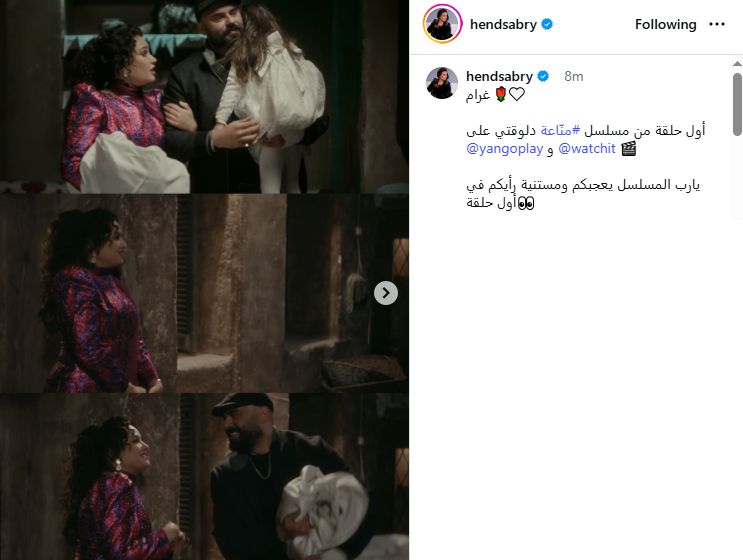
Task: Click bottom scene image with man holding bundle
Action: click(204, 477)
